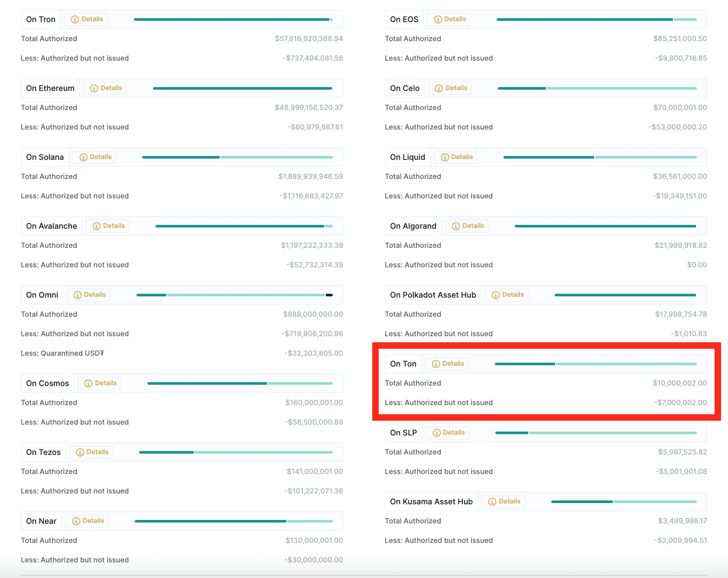Click the Near issuance progress bar
The width and height of the screenshot is (728, 578).
(234, 521)
